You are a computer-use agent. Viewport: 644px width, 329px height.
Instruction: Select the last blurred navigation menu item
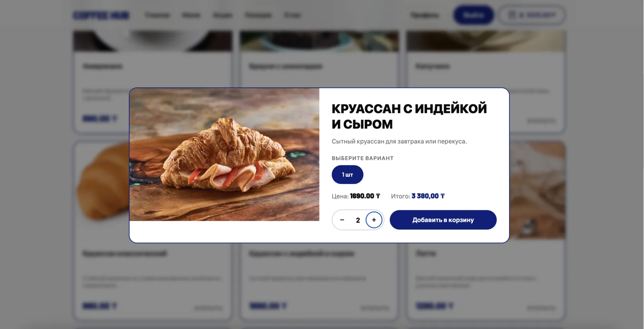(x=292, y=15)
